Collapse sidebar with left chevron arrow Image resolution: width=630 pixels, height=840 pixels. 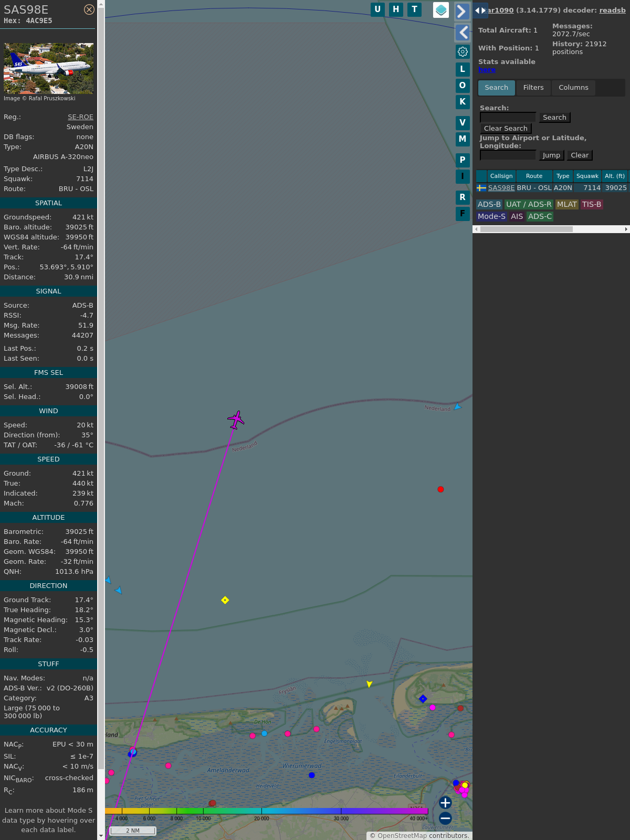click(462, 33)
